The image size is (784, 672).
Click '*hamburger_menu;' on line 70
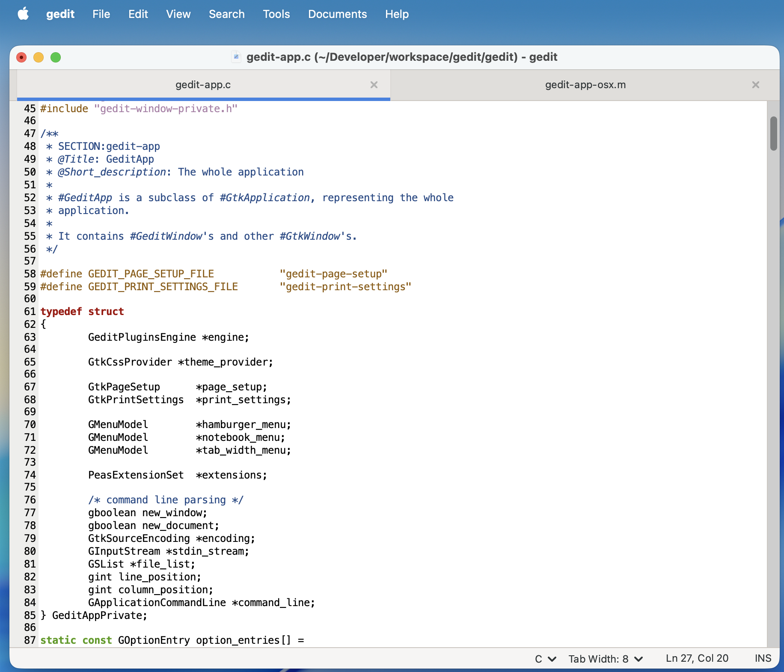[244, 425]
